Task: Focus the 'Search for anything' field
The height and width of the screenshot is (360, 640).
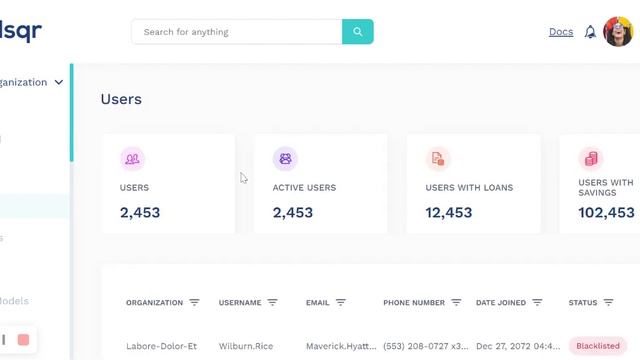Action: click(237, 32)
